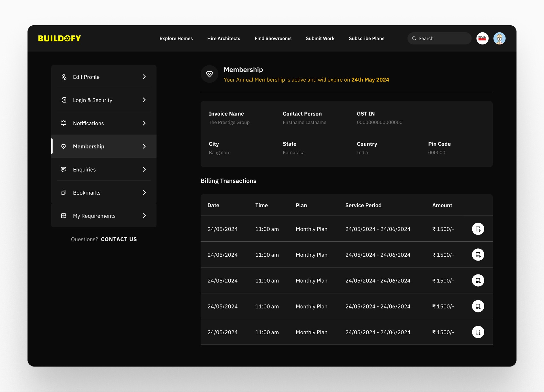The height and width of the screenshot is (392, 544).
Task: Expand the Login & Security chevron
Action: [x=144, y=100]
